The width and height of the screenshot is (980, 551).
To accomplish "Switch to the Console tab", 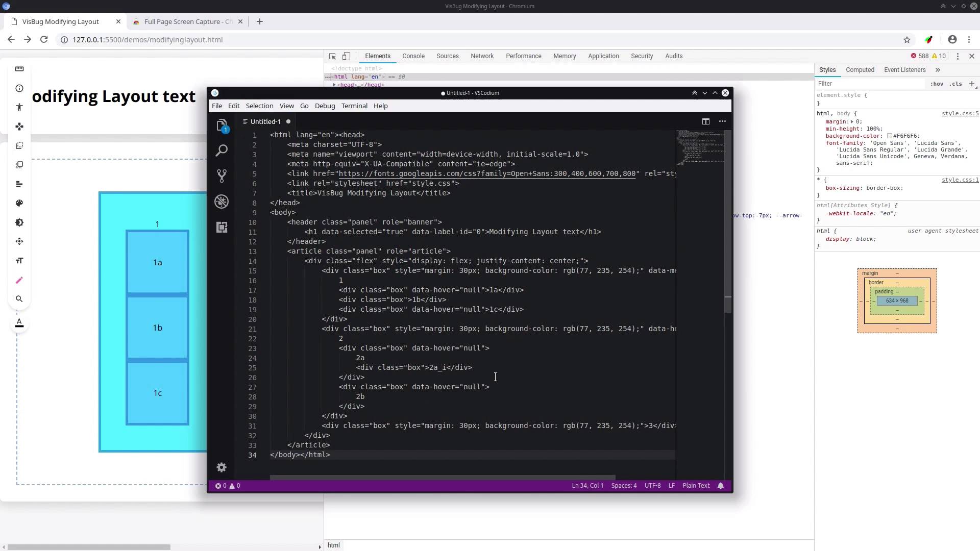I will click(x=413, y=56).
